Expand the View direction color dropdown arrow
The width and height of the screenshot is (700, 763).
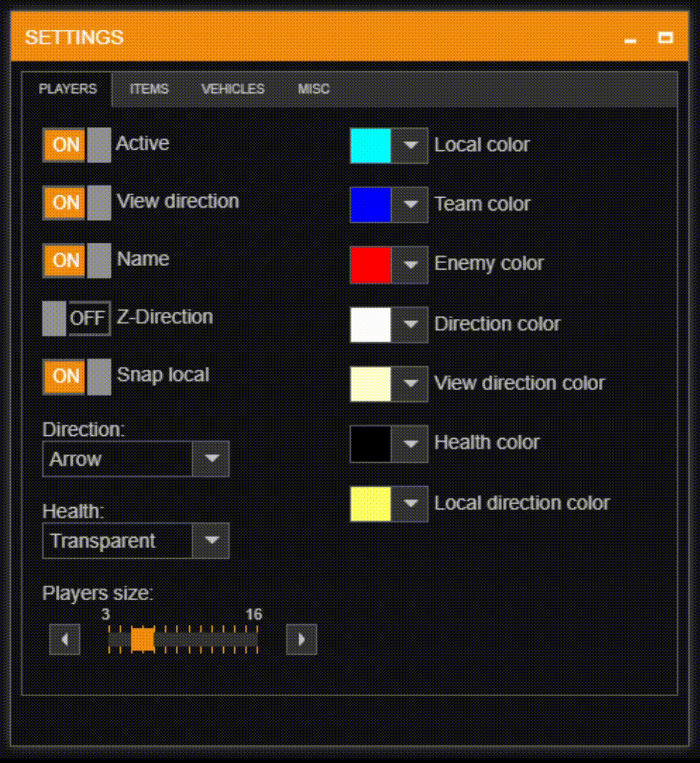click(x=410, y=384)
